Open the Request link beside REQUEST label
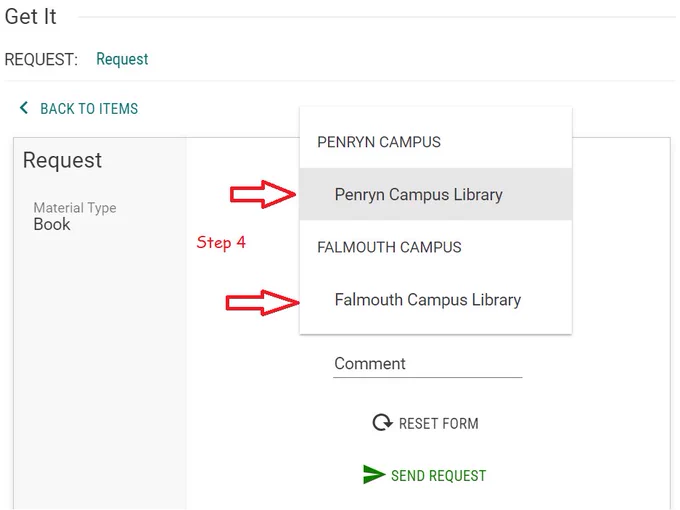Image resolution: width=680 pixels, height=510 pixels. point(122,59)
